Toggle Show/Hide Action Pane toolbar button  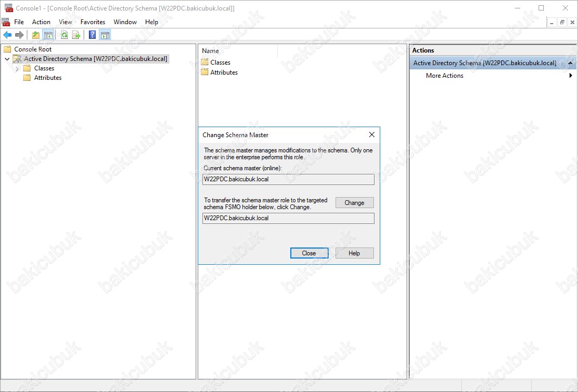coord(105,35)
